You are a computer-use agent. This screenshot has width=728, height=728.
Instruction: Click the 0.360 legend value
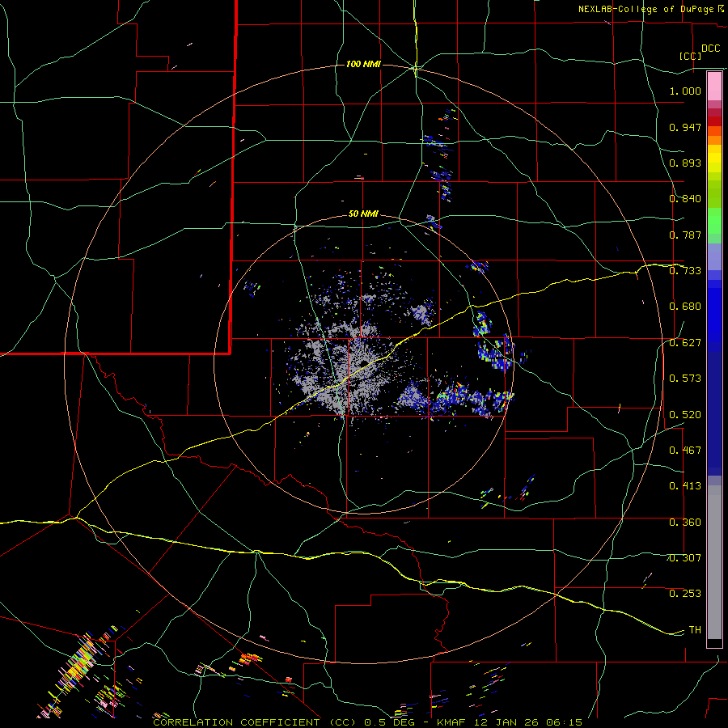coord(685,523)
